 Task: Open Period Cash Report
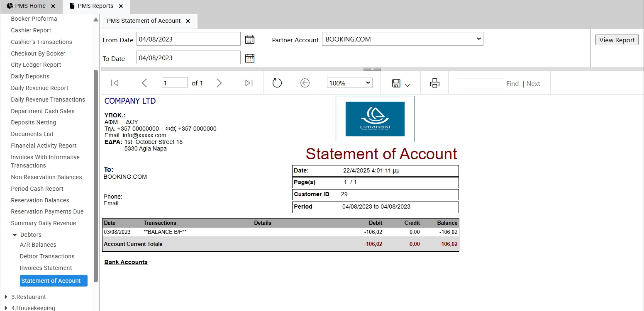[37, 189]
